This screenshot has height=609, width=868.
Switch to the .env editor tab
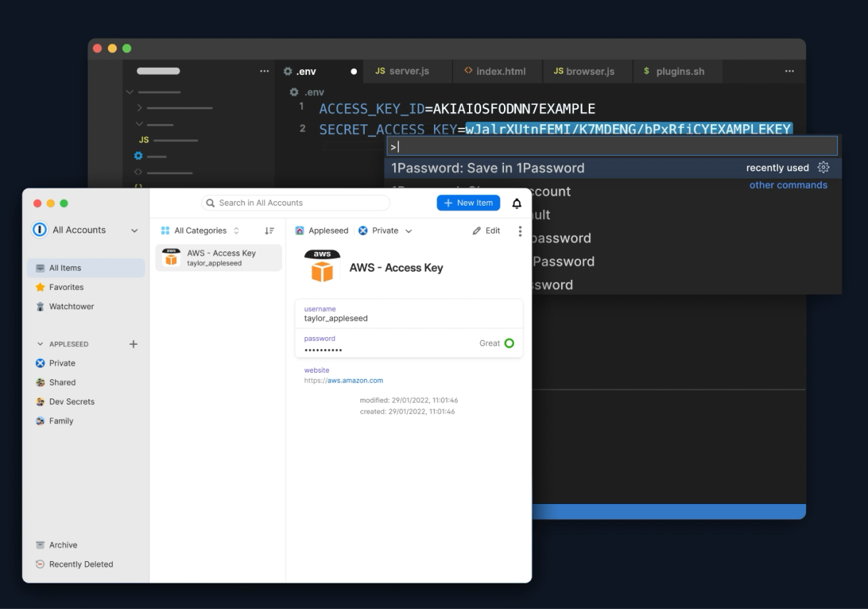point(320,71)
